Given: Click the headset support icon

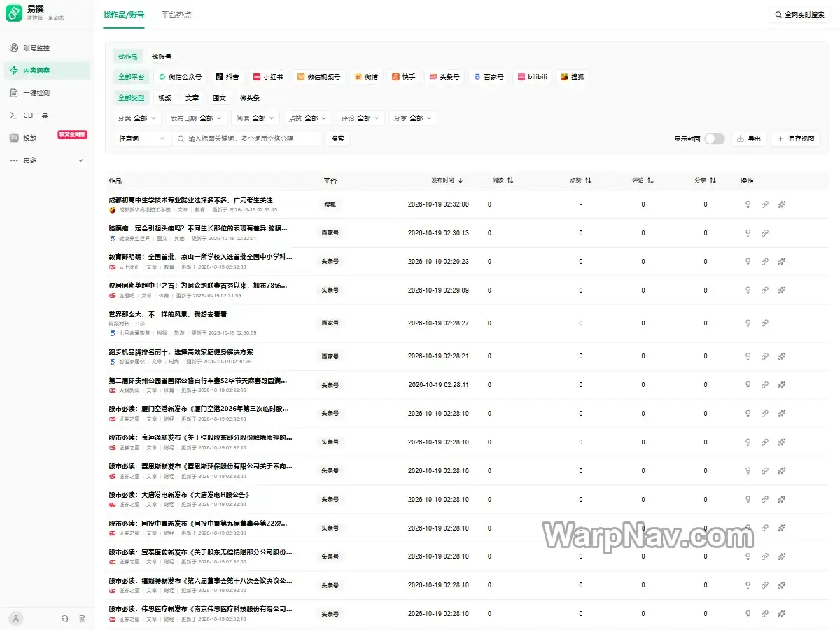Looking at the screenshot, I should [x=65, y=619].
